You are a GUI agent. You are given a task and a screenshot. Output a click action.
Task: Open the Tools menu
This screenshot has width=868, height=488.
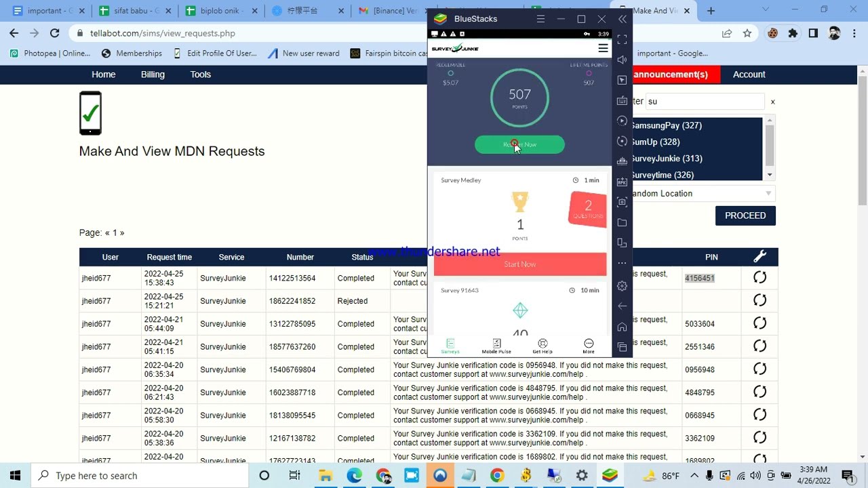tap(201, 75)
